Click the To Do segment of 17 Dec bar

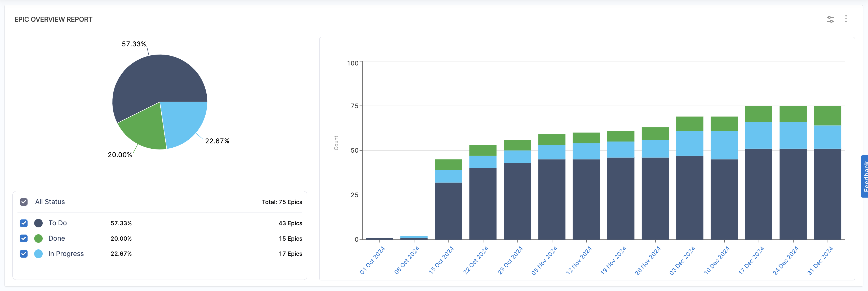pyautogui.click(x=759, y=194)
